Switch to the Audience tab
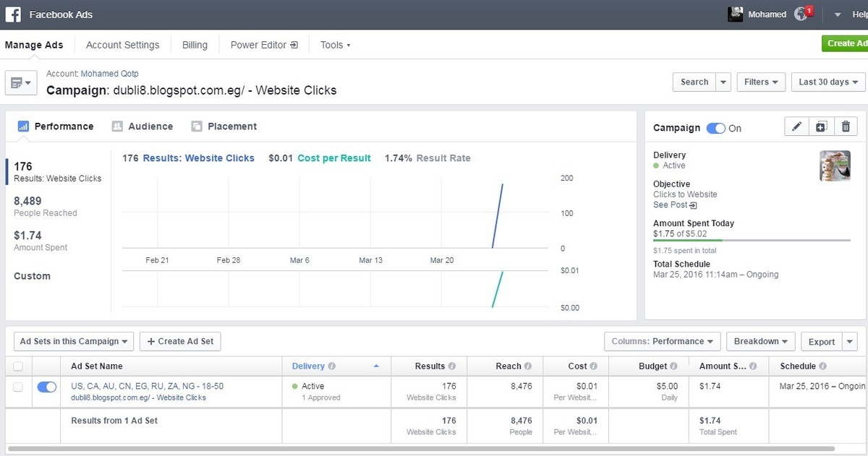Screen dimensions: 868x456 point(142,126)
